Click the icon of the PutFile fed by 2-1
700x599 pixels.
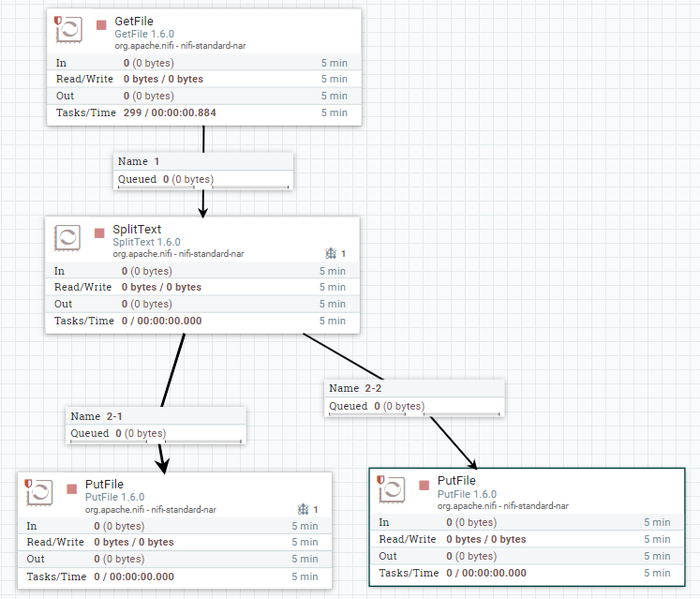(x=39, y=495)
